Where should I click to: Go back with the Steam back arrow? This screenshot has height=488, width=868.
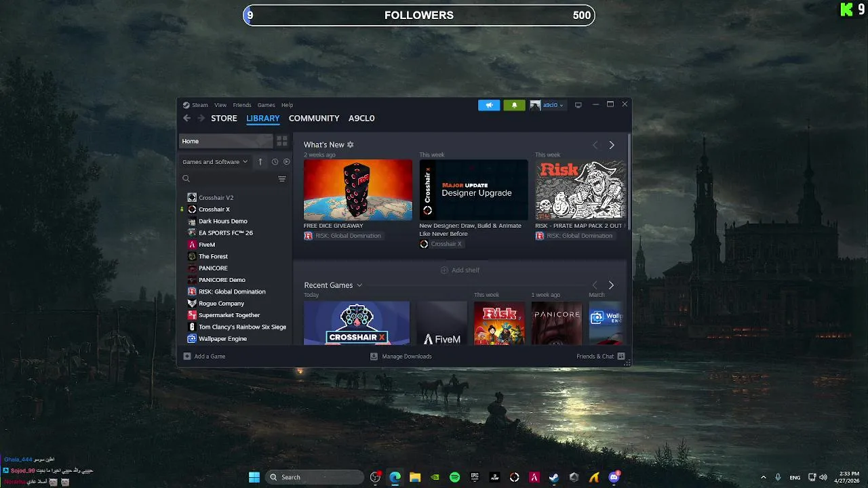(187, 118)
